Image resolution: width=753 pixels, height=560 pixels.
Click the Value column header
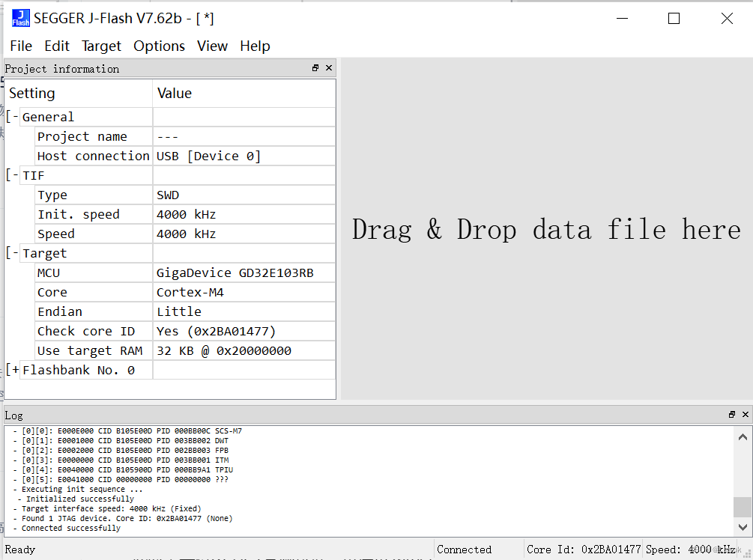244,93
